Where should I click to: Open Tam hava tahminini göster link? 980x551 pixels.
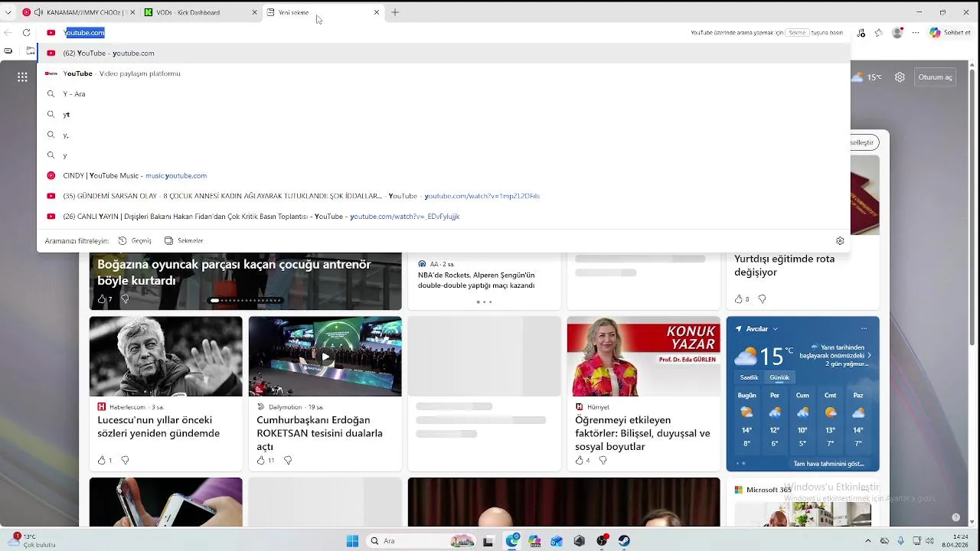pyautogui.click(x=828, y=464)
